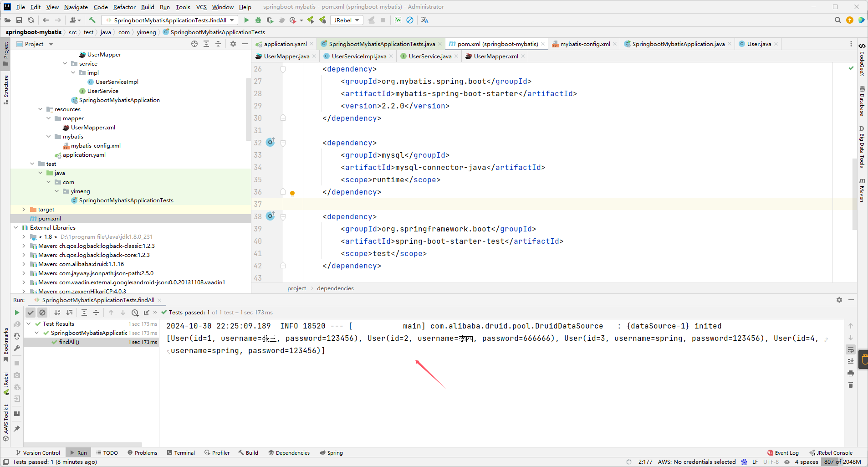This screenshot has height=467, width=868.
Task: Toggle show passed tests checkmark
Action: (31, 313)
